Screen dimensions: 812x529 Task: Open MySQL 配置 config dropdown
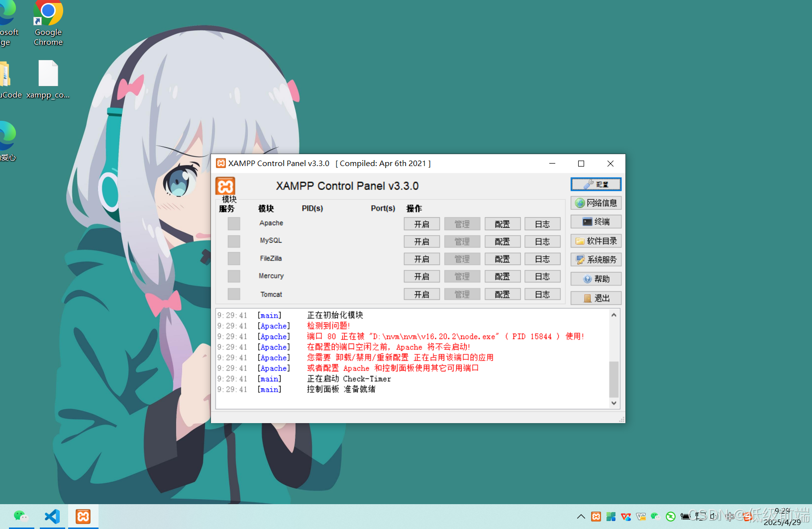[503, 242]
